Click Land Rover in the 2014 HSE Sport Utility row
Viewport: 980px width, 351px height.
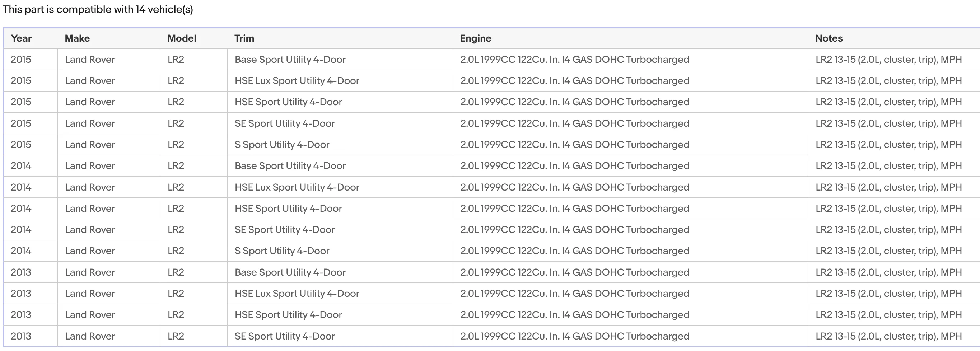point(109,209)
